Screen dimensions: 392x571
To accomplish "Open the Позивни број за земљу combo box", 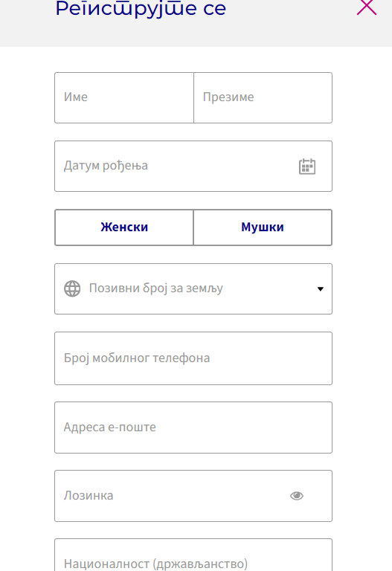I will point(193,288).
